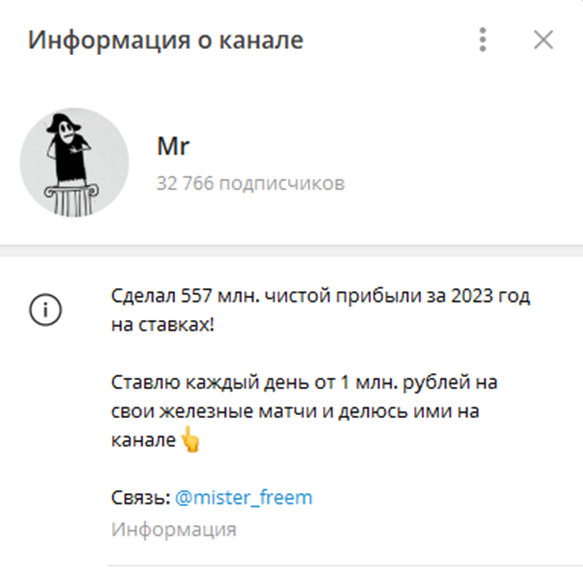
Task: Click the pointing finger emoji
Action: pyautogui.click(x=190, y=439)
